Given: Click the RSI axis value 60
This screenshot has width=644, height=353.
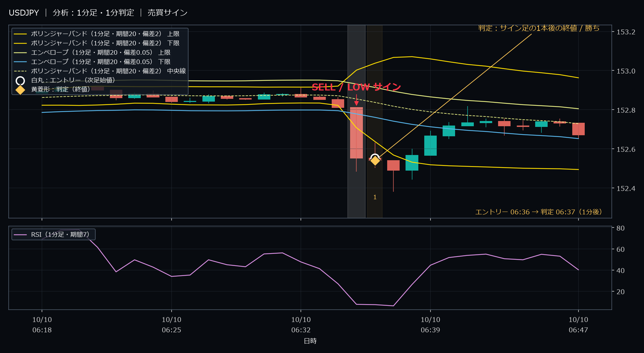Looking at the screenshot, I should pyautogui.click(x=620, y=249).
